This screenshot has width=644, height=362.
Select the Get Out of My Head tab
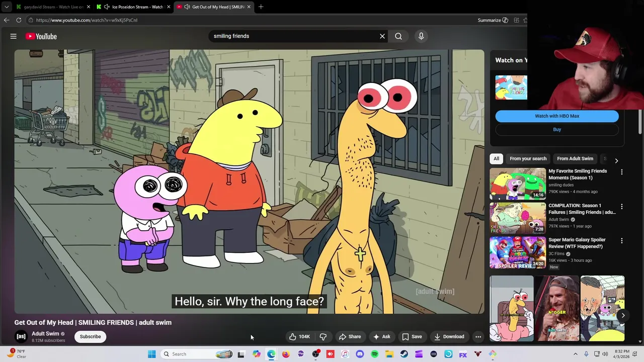click(214, 7)
